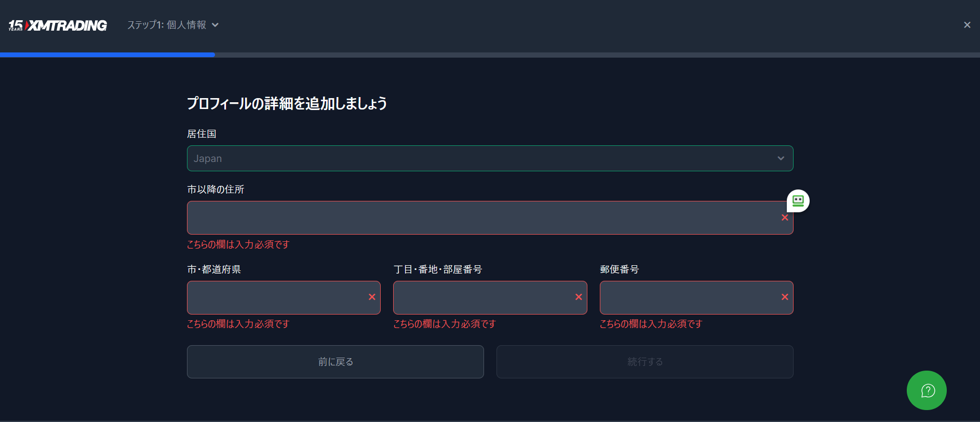Viewport: 980px width, 422px height.
Task: Click the chevron on the Japan selector
Action: (781, 158)
